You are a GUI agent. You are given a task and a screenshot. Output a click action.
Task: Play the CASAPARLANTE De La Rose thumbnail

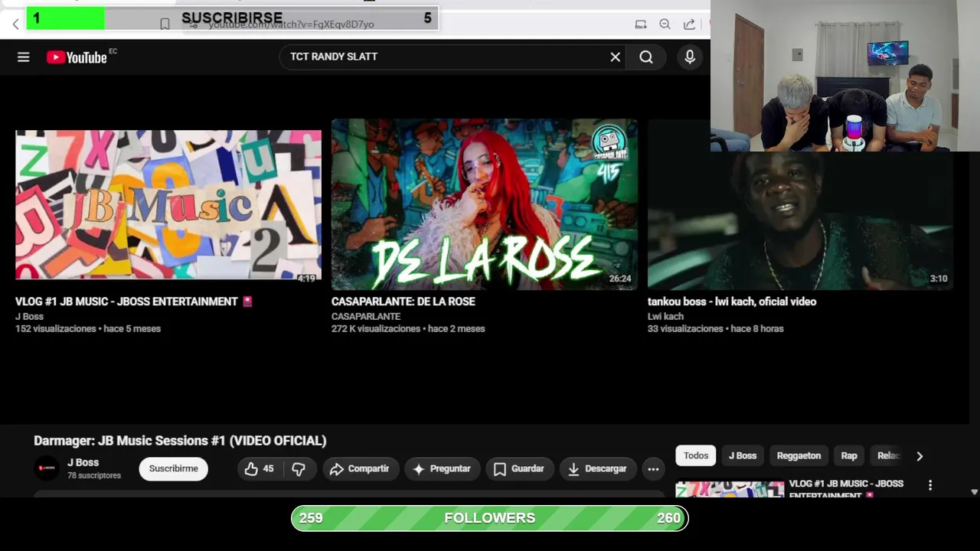point(485,204)
